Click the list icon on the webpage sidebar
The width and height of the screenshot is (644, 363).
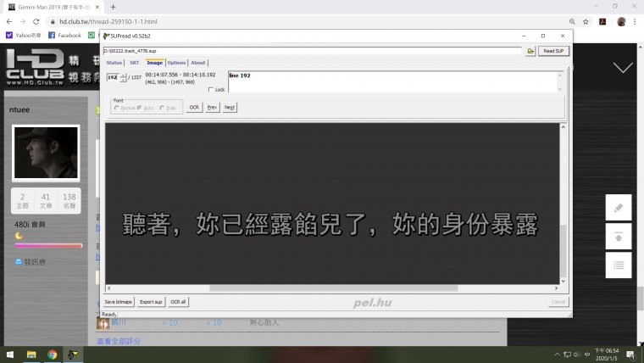point(619,265)
